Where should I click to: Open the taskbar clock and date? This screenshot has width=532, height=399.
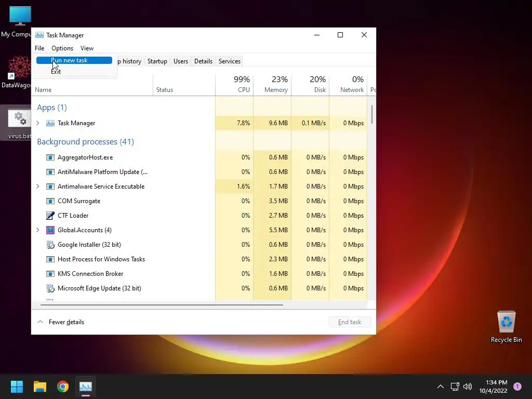point(493,387)
